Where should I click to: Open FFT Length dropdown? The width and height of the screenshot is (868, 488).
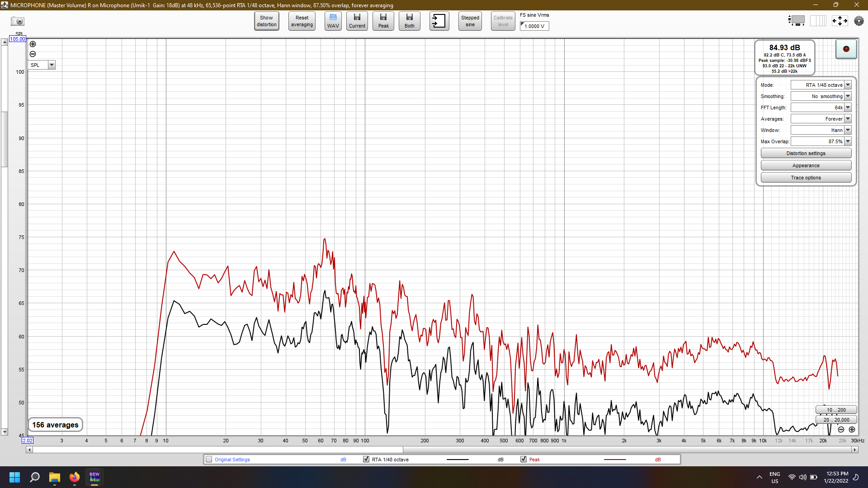point(821,108)
